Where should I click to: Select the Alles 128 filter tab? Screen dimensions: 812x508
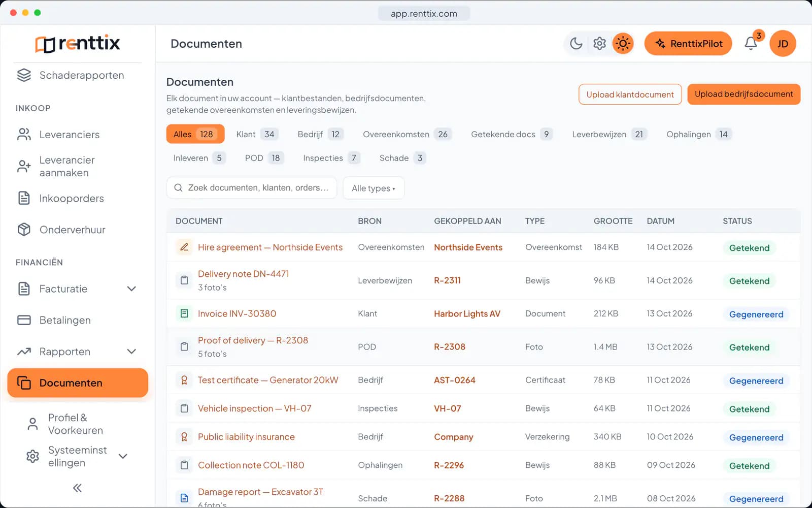[195, 134]
